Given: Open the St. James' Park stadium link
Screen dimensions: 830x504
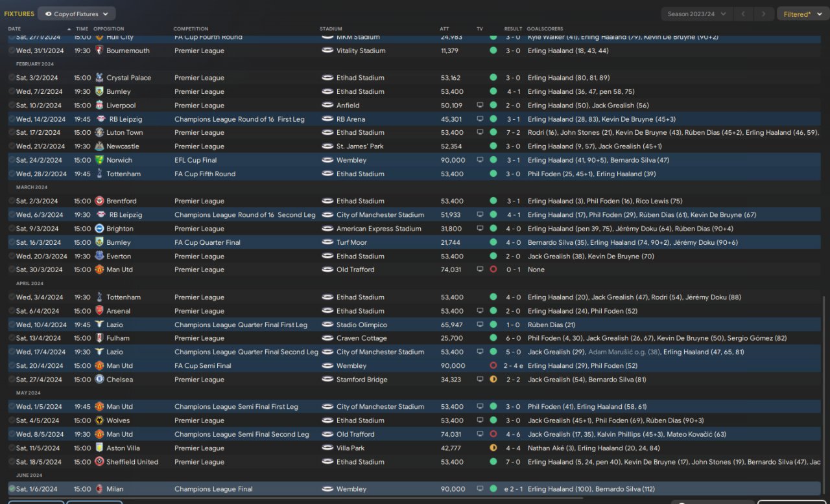Looking at the screenshot, I should pos(360,146).
